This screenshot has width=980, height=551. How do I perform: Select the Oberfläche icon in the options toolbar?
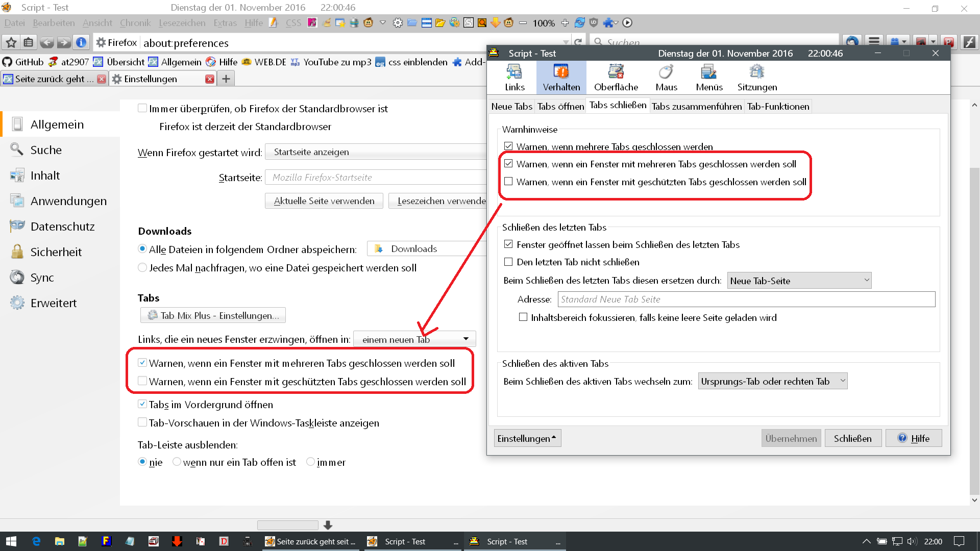point(616,72)
